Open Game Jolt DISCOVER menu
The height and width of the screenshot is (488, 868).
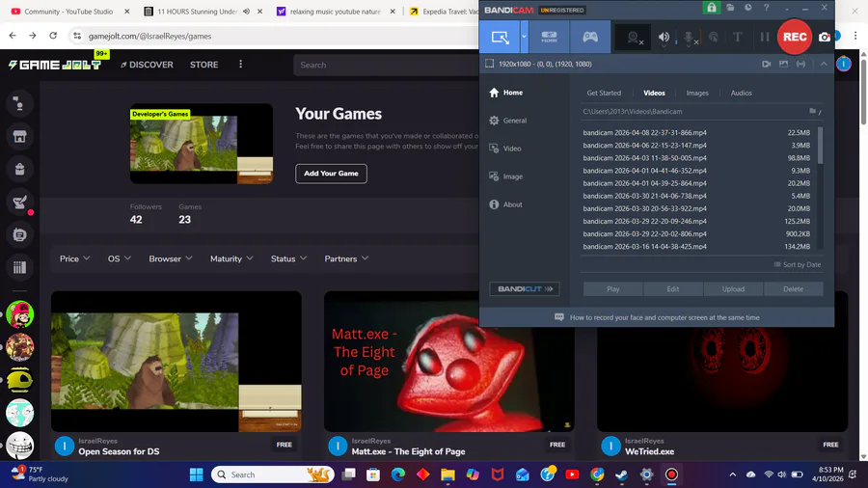tap(147, 65)
